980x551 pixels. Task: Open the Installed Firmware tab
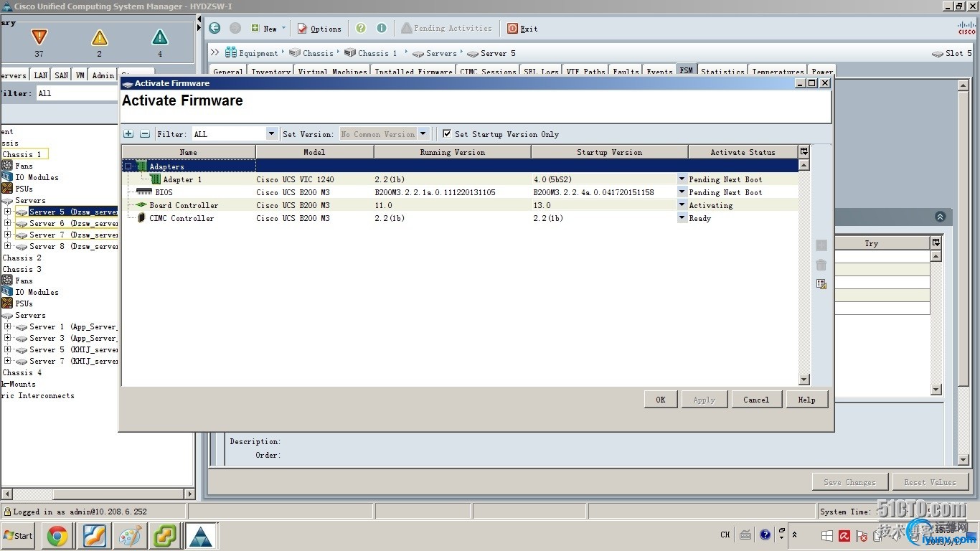(x=413, y=71)
